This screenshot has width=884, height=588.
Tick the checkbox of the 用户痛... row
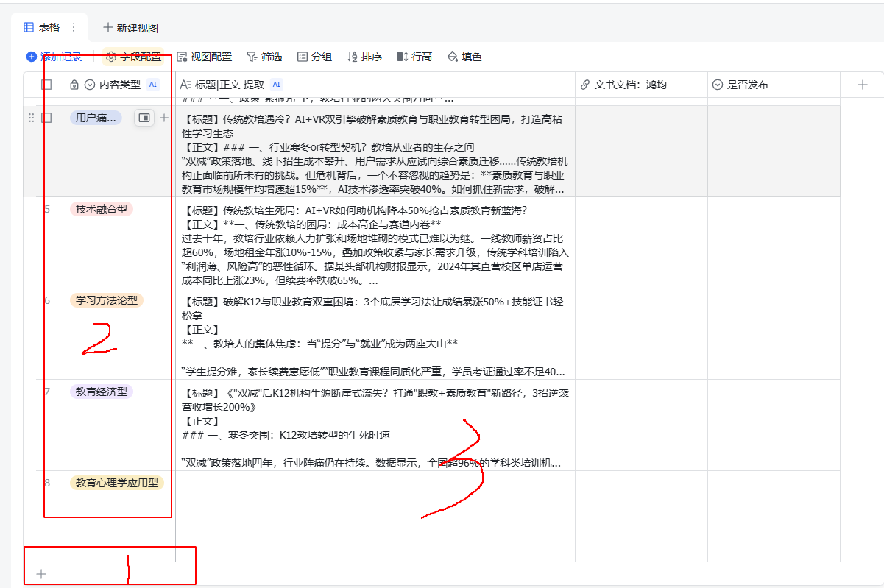[x=46, y=118]
